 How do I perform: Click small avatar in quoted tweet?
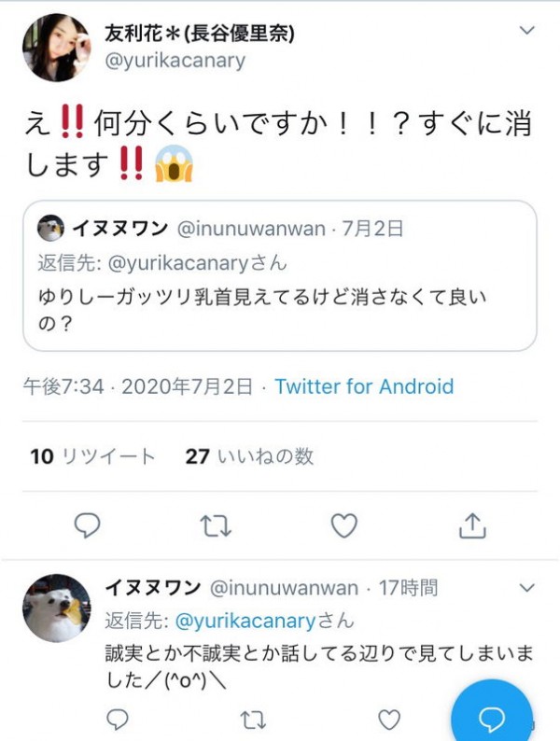click(x=50, y=228)
